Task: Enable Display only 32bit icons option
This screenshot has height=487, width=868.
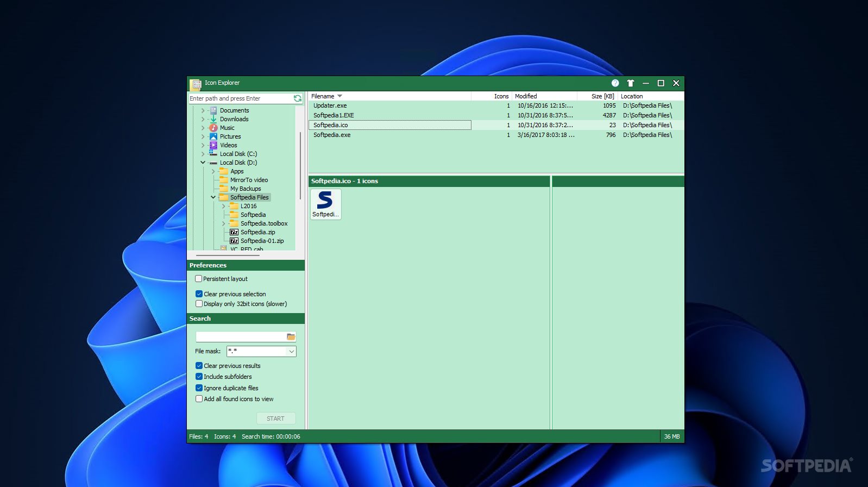Action: (199, 304)
